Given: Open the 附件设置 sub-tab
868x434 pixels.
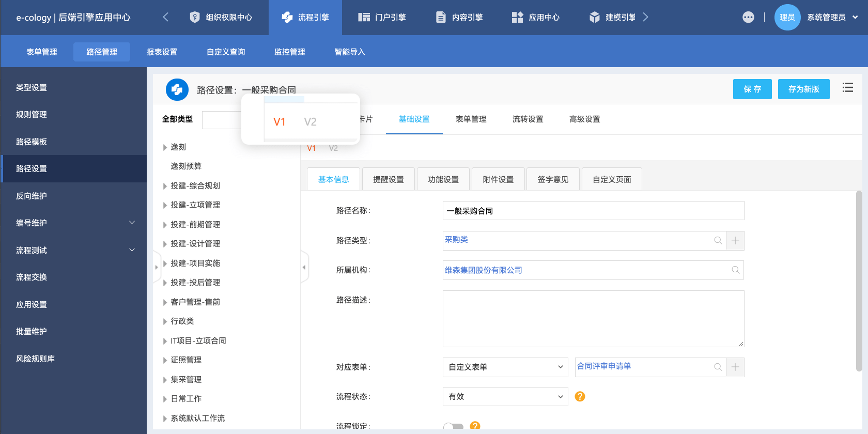Looking at the screenshot, I should pyautogui.click(x=499, y=179).
